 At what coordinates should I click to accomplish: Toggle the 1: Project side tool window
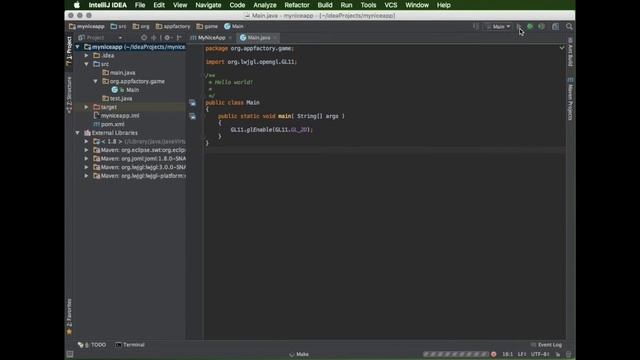point(69,51)
